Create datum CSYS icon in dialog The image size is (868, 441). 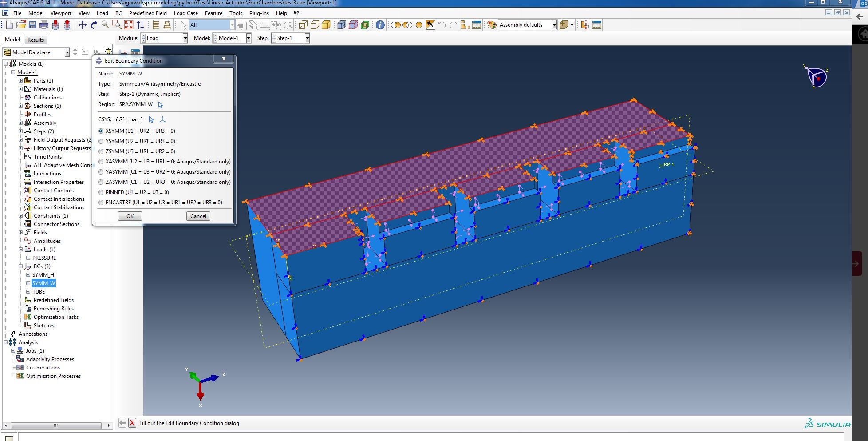162,119
